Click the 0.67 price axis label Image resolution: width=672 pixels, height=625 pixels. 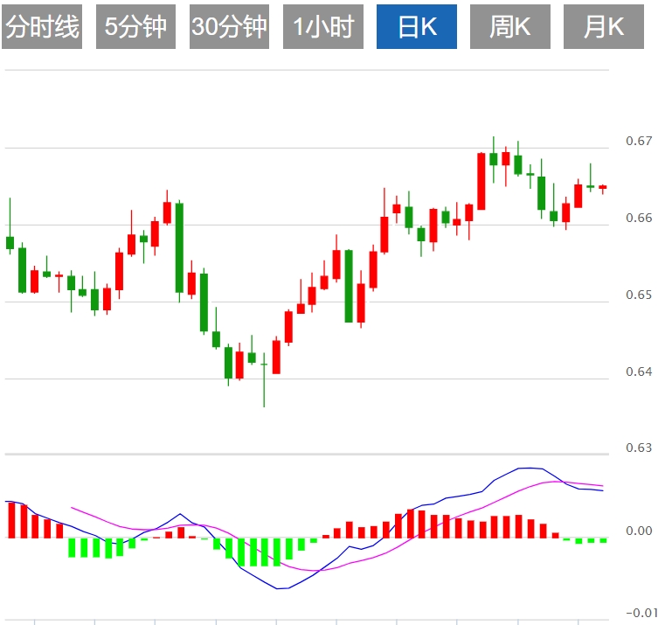(x=640, y=141)
